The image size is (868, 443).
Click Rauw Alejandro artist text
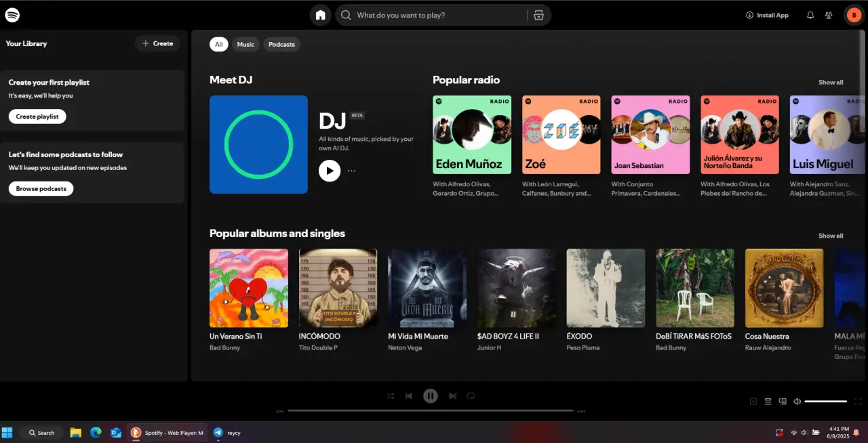point(768,348)
